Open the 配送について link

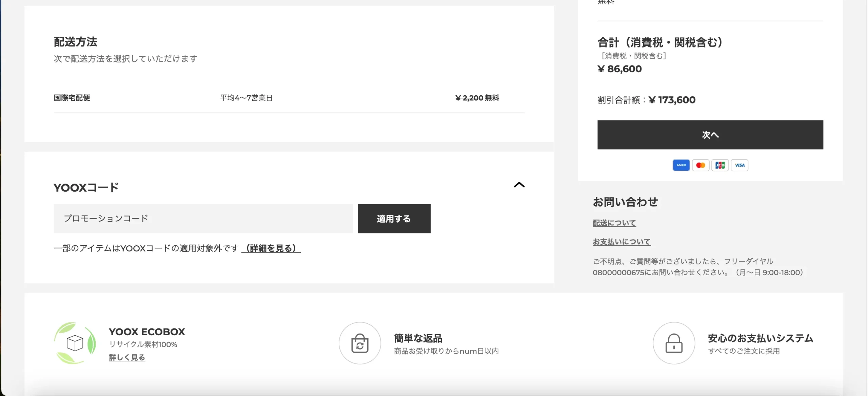tap(614, 223)
